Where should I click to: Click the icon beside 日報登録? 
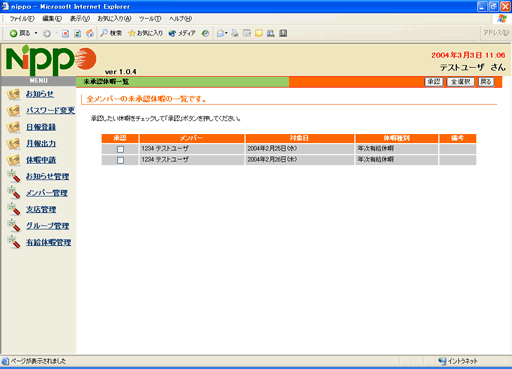click(x=13, y=127)
